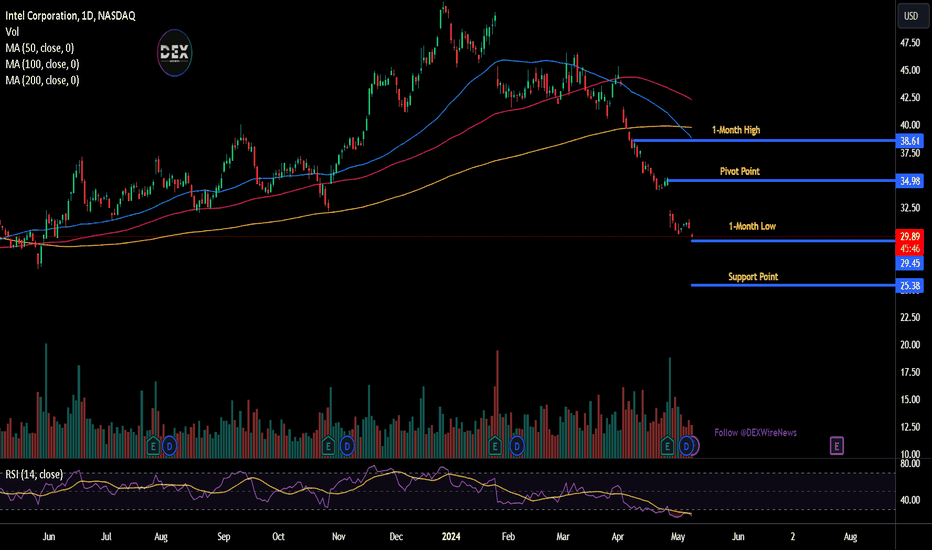Click the Dec label on time axis
The height and width of the screenshot is (550, 932).
tap(396, 536)
